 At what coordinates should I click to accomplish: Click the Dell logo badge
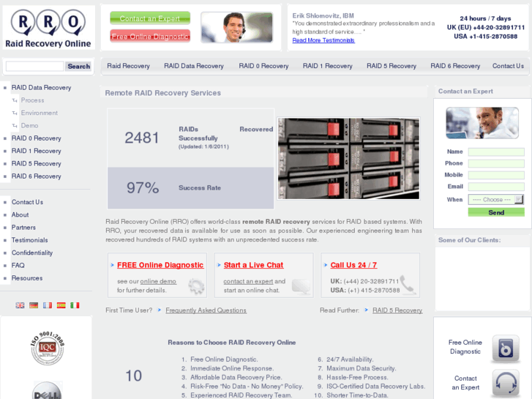pos(47,390)
